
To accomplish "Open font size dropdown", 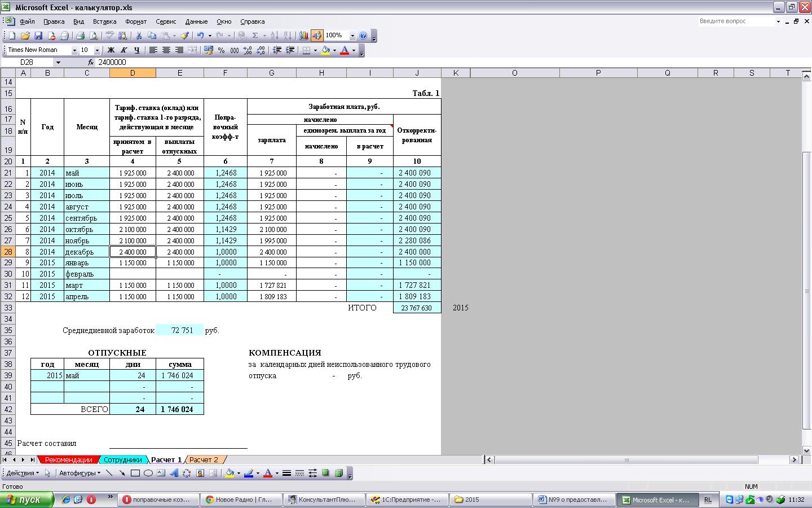I will 97,50.
